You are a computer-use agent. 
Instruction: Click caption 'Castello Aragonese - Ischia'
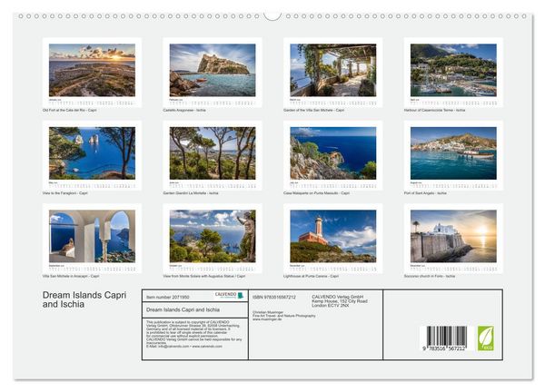click(x=184, y=110)
